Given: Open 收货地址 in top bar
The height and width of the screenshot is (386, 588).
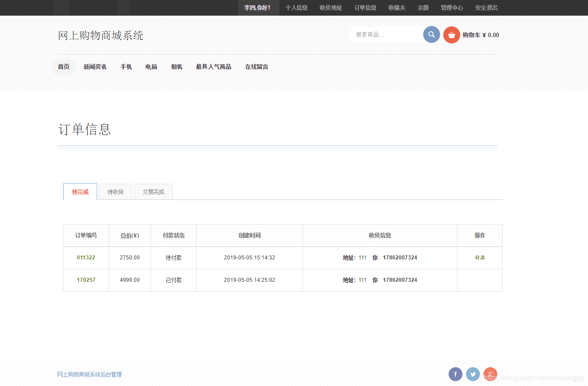Looking at the screenshot, I should pyautogui.click(x=331, y=8).
